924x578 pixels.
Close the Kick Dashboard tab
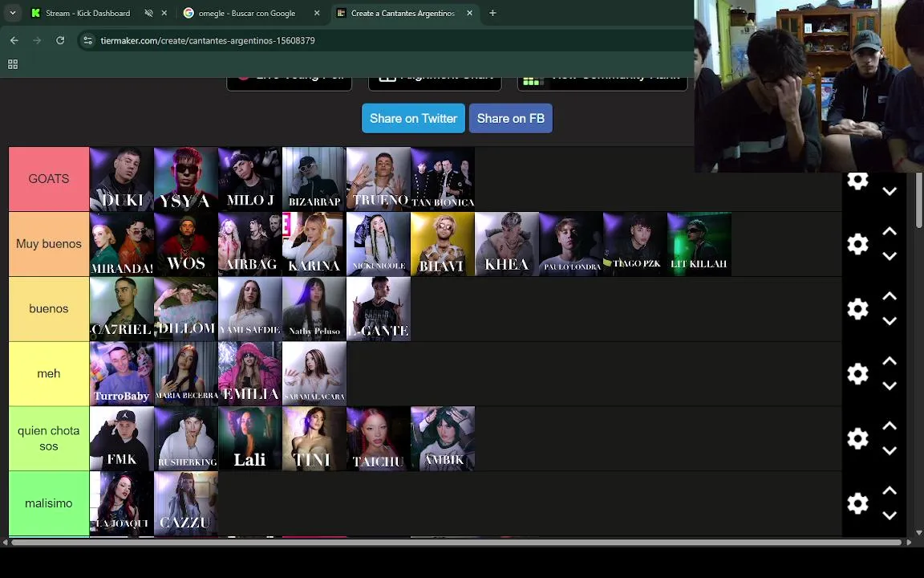click(164, 13)
